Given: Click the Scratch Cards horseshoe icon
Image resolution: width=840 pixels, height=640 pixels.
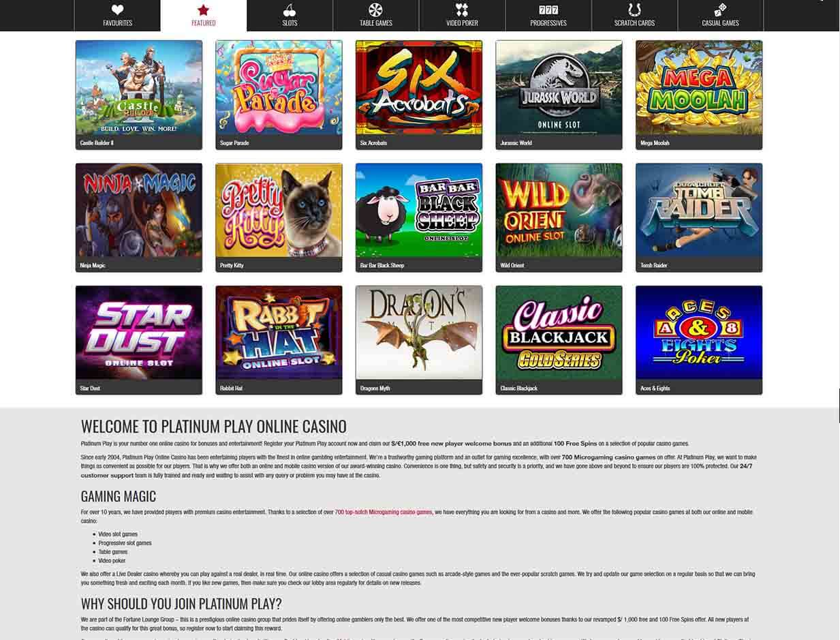Looking at the screenshot, I should pos(634,10).
